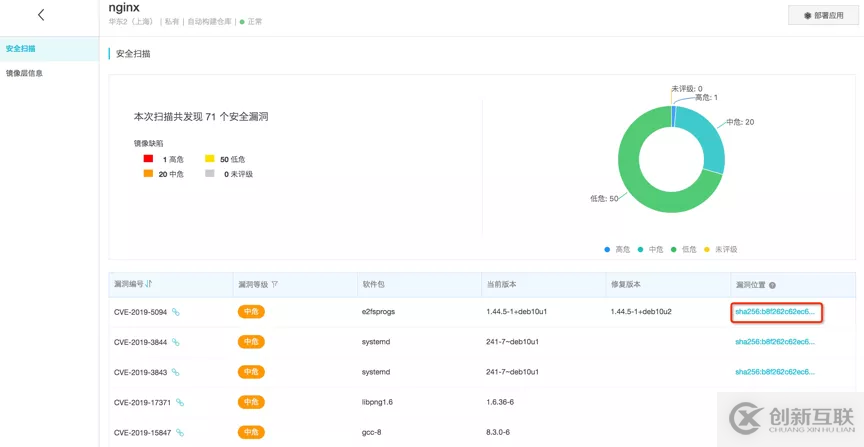This screenshot has height=447, width=864.
Task: Open sha256 link in CVE-2019-3844 row
Action: (775, 342)
